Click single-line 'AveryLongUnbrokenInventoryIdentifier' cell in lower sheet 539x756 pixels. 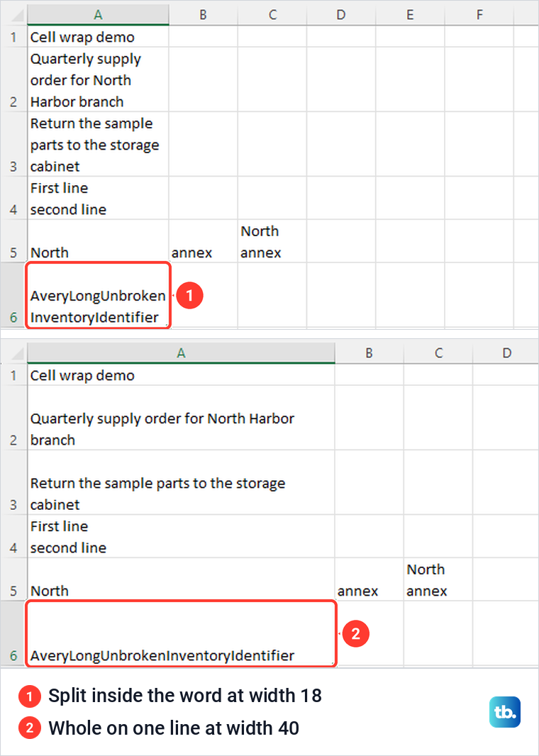pos(182,633)
